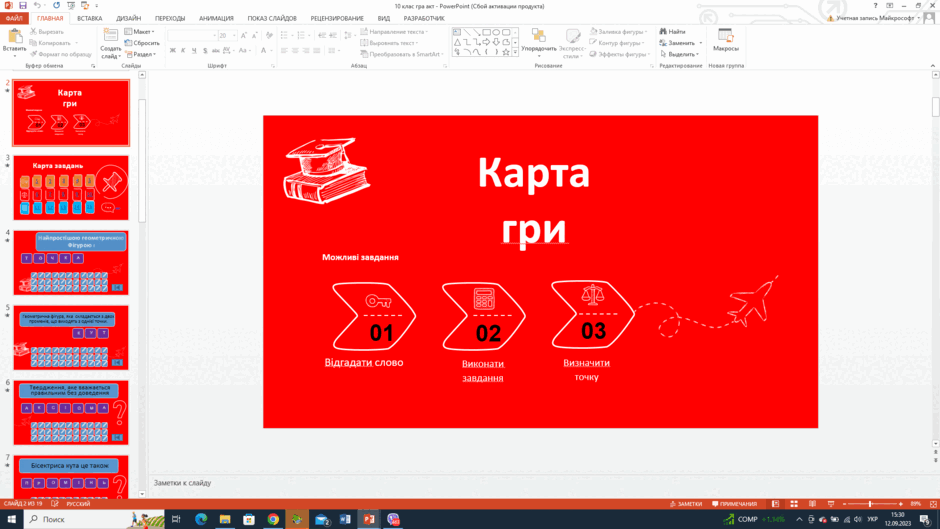This screenshot has height=529, width=940.
Task: Switch to the АНИМАЦИЯ tab
Action: pos(216,18)
